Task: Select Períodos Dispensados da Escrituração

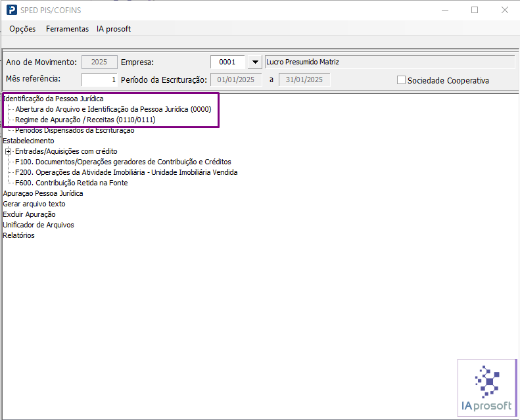Action: [x=75, y=130]
